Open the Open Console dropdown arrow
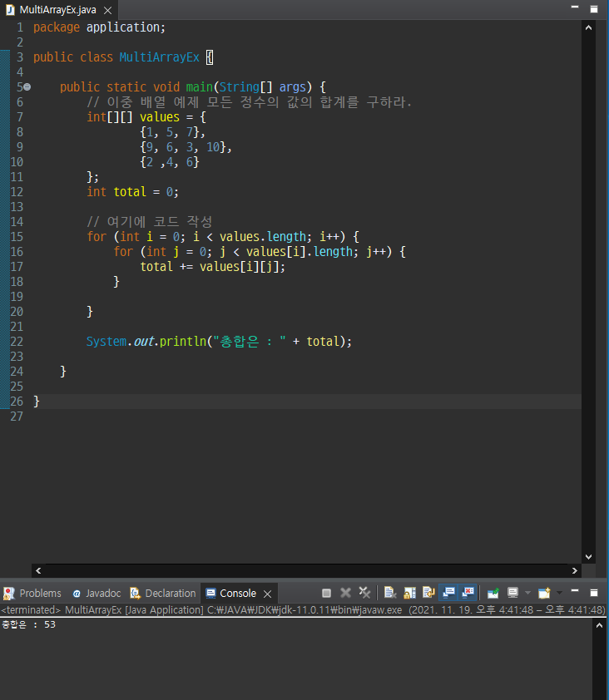Image resolution: width=609 pixels, height=700 pixels. coord(559,593)
